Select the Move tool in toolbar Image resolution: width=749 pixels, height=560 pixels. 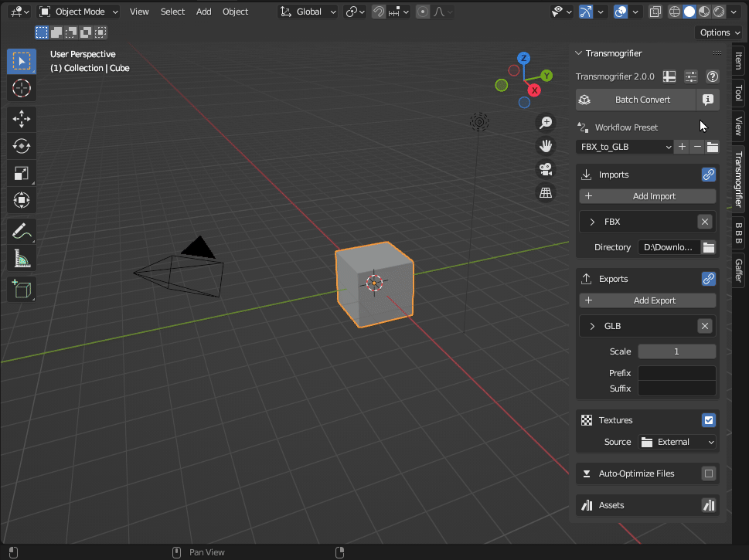point(22,118)
